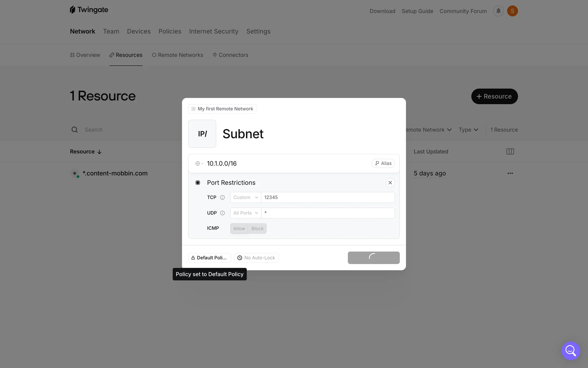Open the Policies menu item
Image resolution: width=588 pixels, height=368 pixels.
[170, 31]
